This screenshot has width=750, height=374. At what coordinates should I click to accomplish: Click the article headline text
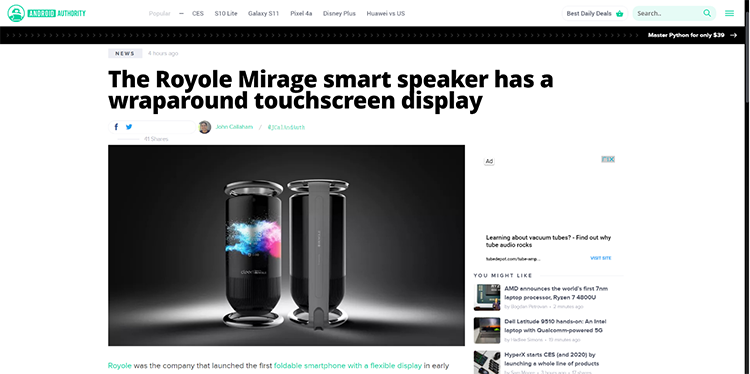click(x=331, y=90)
